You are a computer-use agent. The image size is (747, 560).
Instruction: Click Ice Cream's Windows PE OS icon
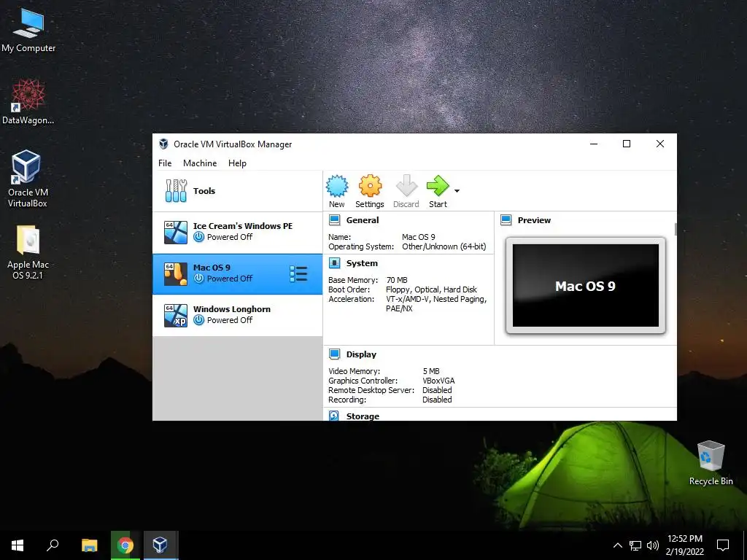coord(176,233)
